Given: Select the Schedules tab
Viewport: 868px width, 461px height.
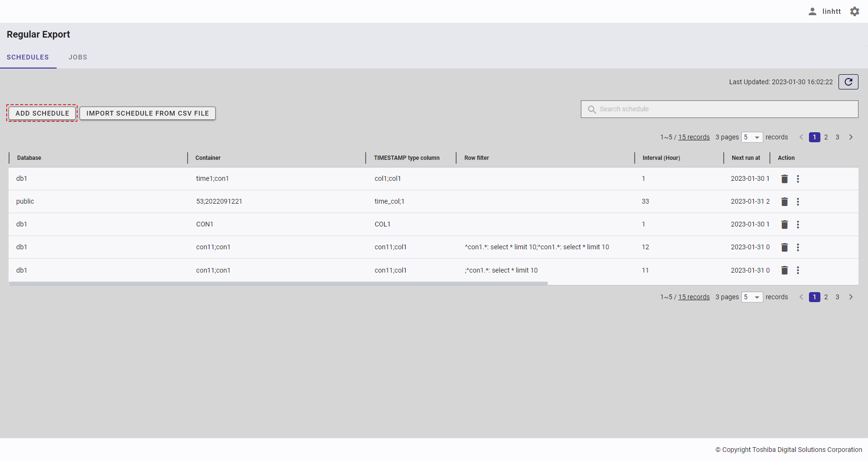Looking at the screenshot, I should point(28,57).
